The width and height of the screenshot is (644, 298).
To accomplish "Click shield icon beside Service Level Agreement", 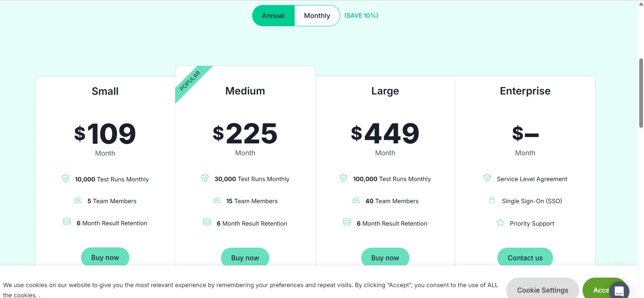I will pos(487,178).
